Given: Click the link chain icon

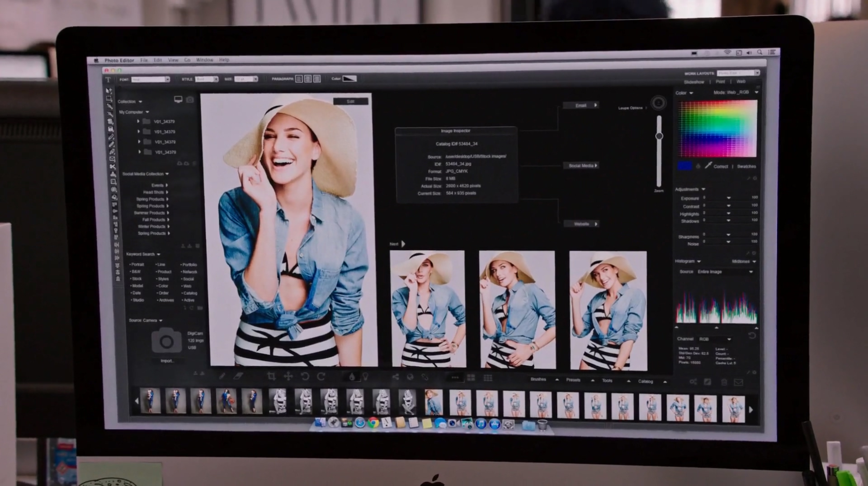Looking at the screenshot, I should point(425,377).
